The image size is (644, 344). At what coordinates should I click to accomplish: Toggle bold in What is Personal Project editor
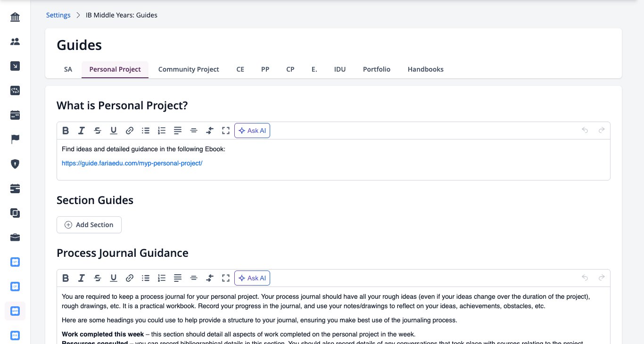tap(66, 131)
